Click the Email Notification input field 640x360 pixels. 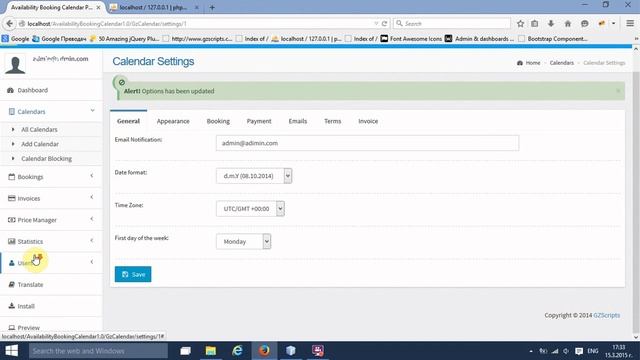point(367,143)
